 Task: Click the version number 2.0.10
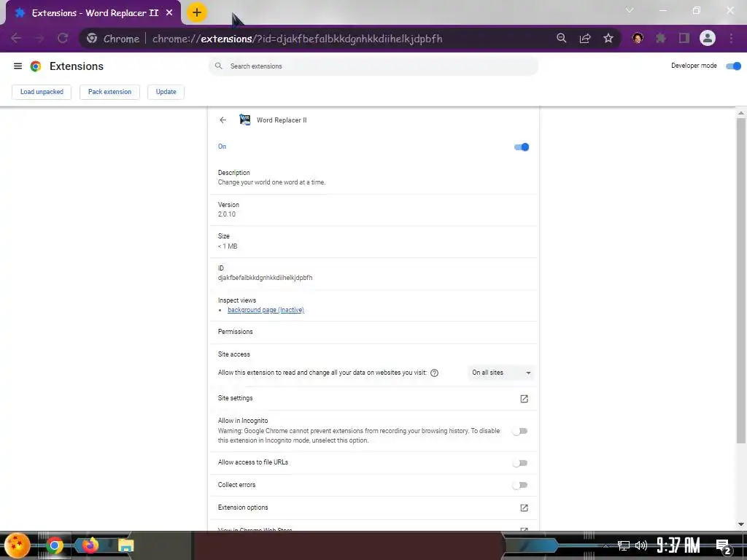pos(227,214)
